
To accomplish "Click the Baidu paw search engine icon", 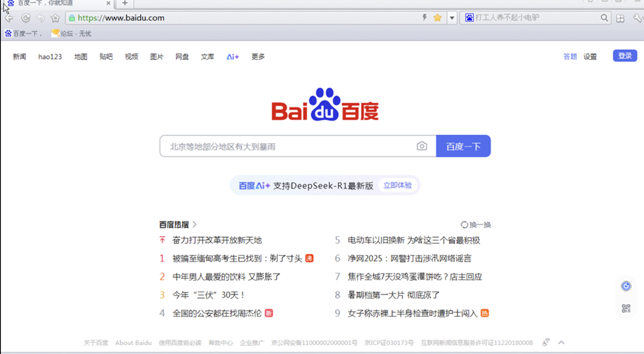I will 469,18.
